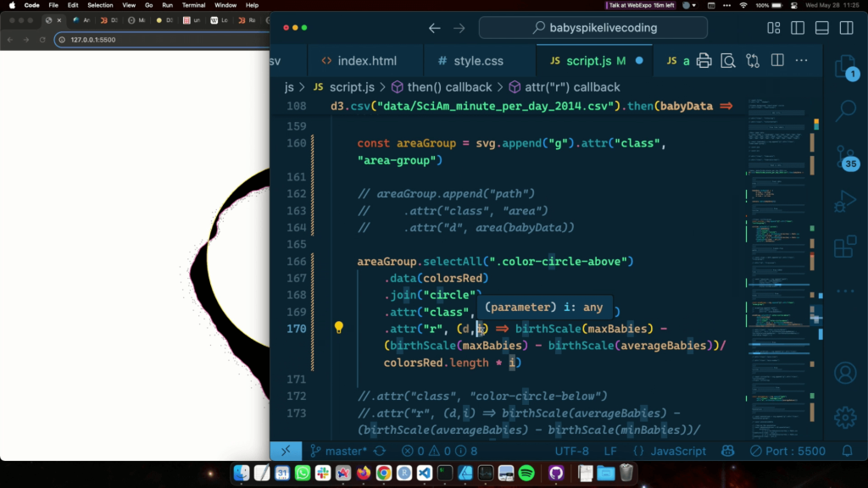Image resolution: width=868 pixels, height=488 pixels.
Task: Click the lightbulb code action icon
Action: click(338, 328)
